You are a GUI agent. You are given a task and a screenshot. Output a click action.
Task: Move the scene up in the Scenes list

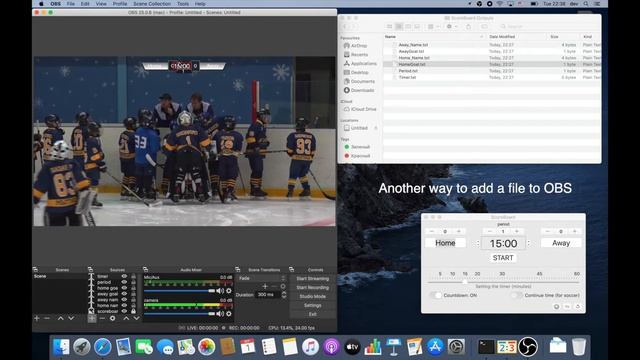pyautogui.click(x=61, y=318)
